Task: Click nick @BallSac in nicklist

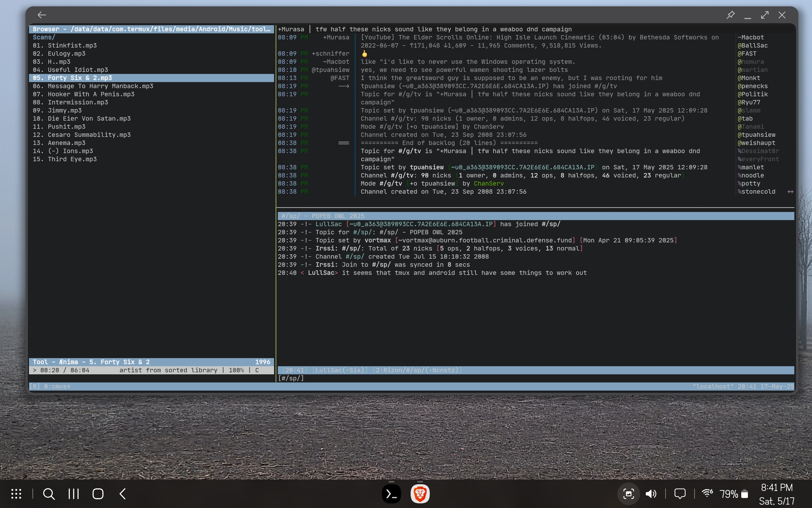Action: click(x=753, y=45)
